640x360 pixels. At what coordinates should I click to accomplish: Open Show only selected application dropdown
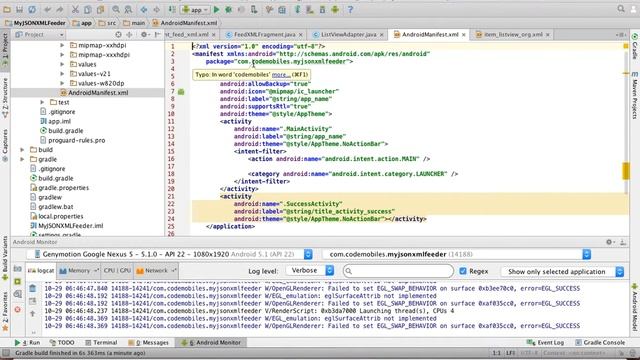[x=563, y=271]
